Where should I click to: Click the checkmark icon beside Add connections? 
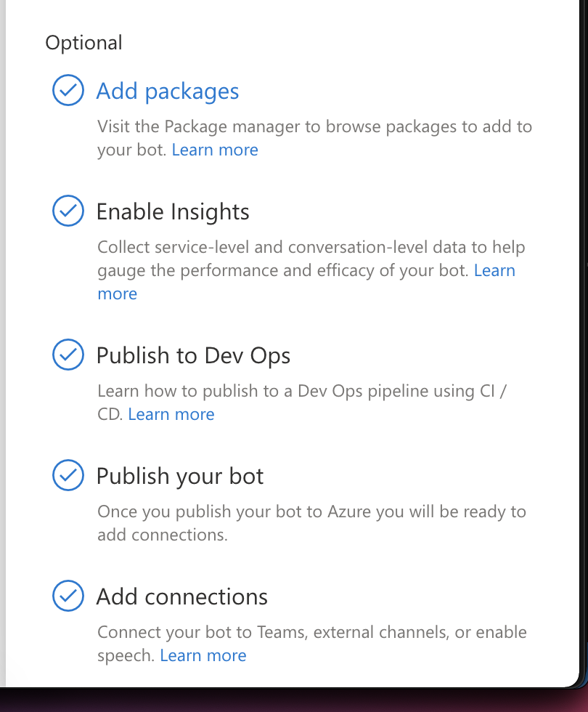pyautogui.click(x=68, y=596)
